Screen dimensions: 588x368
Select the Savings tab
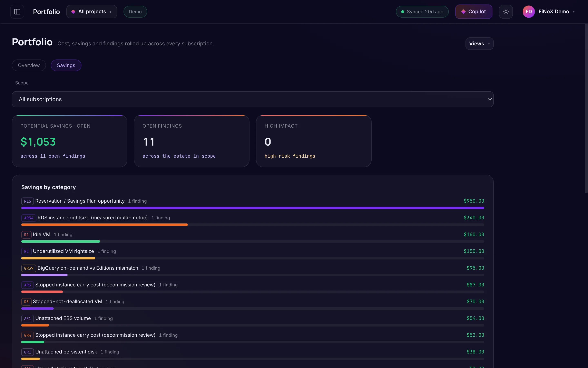[x=66, y=65]
